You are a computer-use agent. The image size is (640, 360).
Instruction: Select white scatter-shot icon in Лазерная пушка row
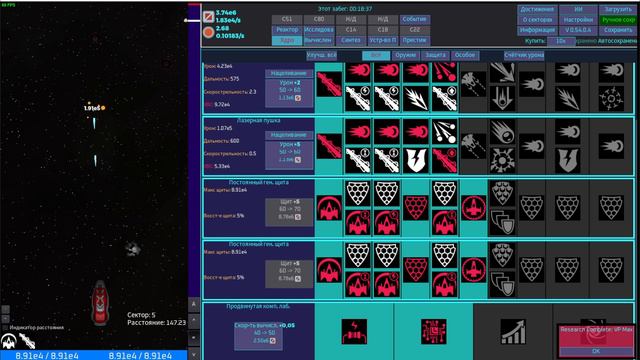444,132
